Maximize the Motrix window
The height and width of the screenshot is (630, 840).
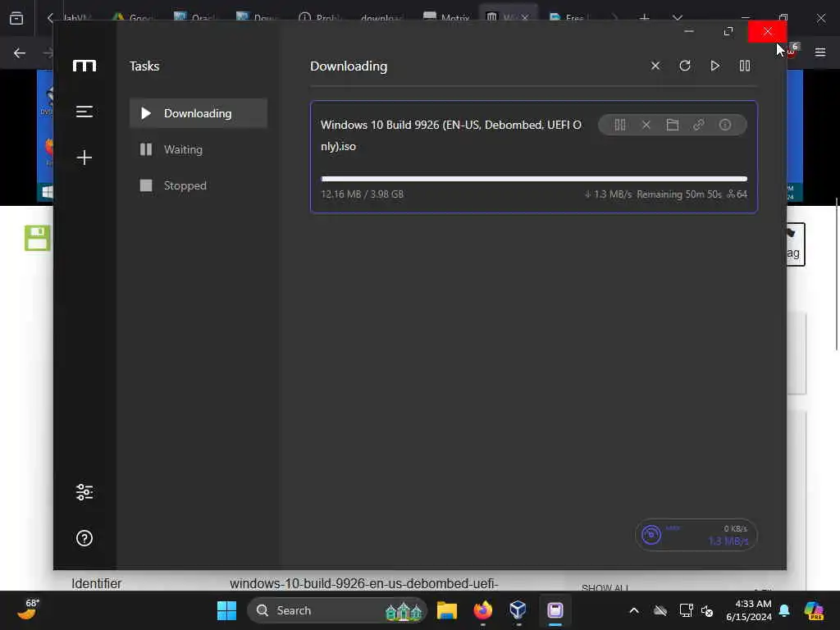coord(728,32)
